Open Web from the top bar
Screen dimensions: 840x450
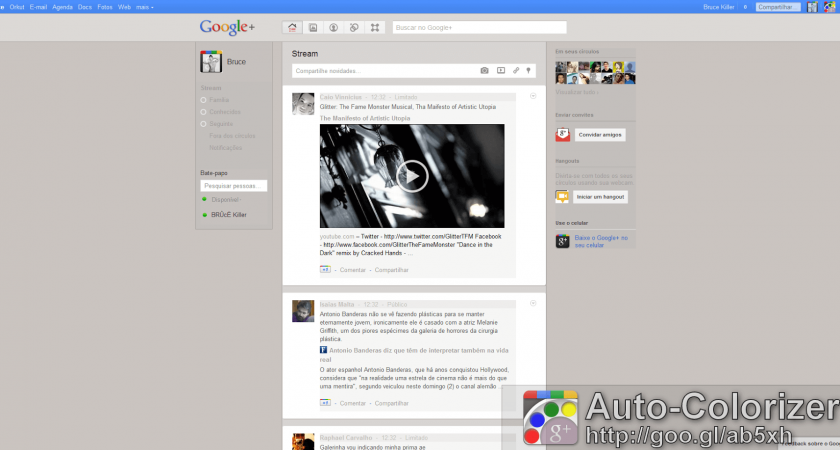pos(124,7)
